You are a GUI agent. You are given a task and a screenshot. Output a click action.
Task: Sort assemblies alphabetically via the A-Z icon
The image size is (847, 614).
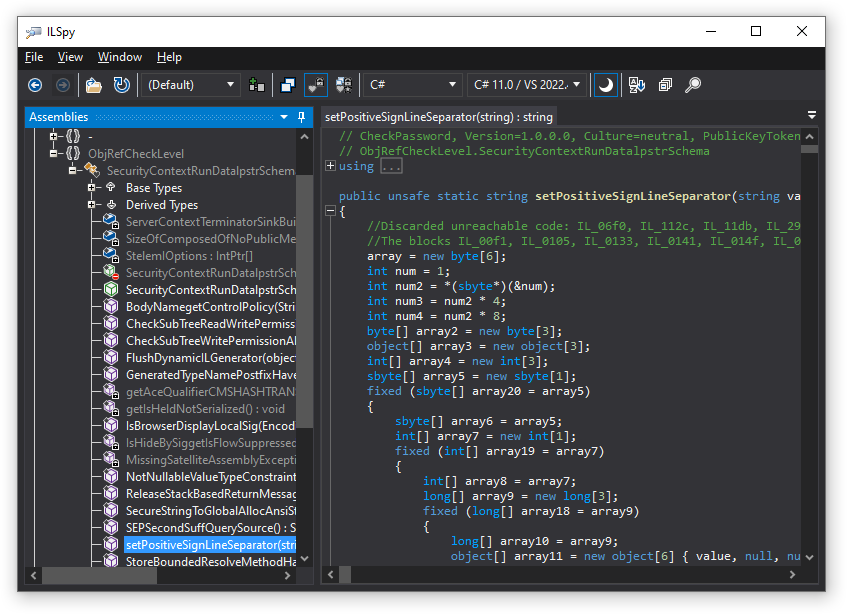pyautogui.click(x=637, y=85)
